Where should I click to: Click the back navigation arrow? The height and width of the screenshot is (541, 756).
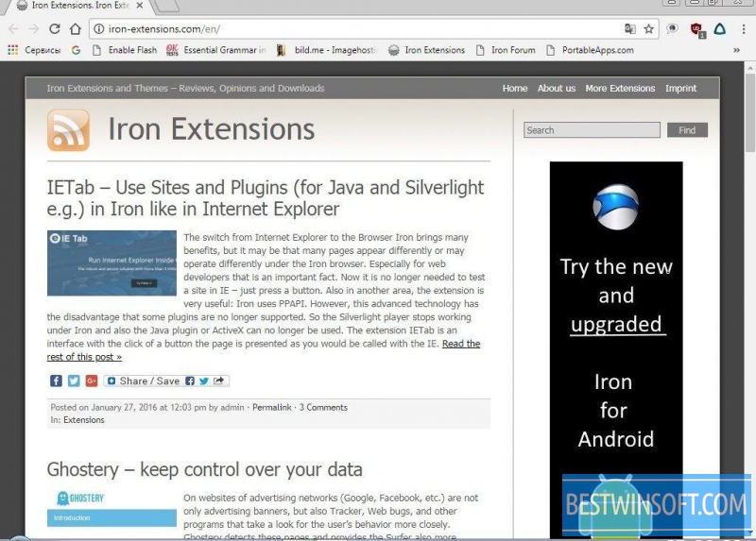13,29
